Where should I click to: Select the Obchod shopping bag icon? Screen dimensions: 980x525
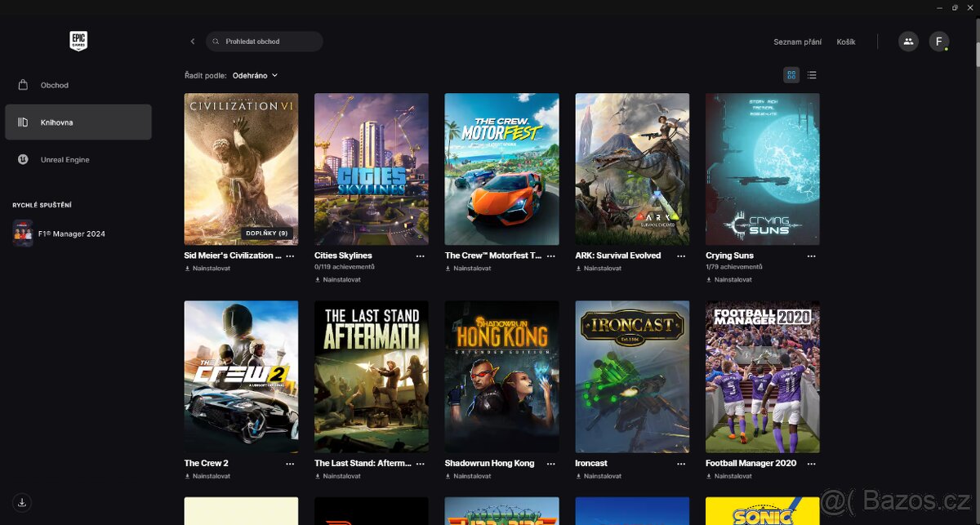pyautogui.click(x=24, y=85)
